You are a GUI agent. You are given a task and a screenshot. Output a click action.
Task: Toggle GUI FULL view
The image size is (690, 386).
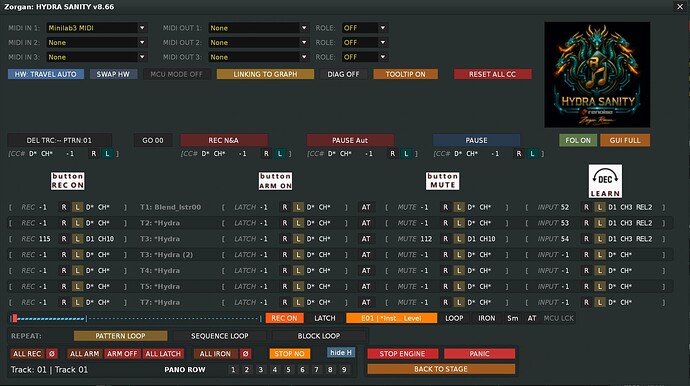(625, 140)
